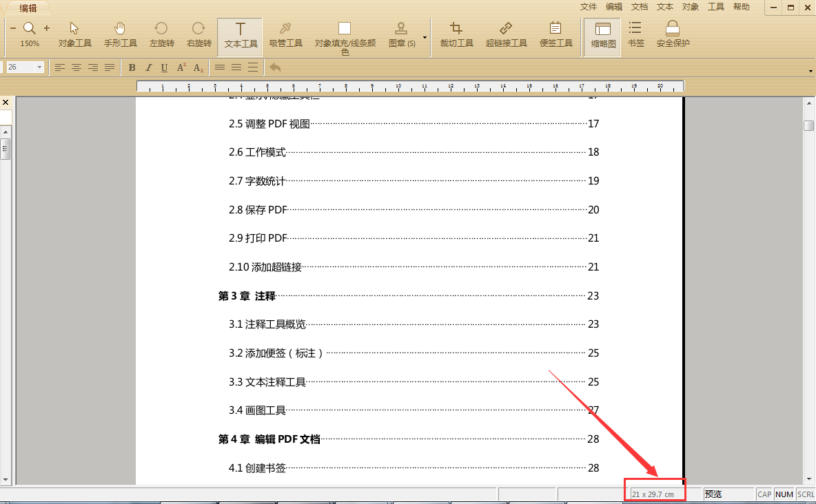Align text right
The height and width of the screenshot is (504, 816).
tap(93, 67)
